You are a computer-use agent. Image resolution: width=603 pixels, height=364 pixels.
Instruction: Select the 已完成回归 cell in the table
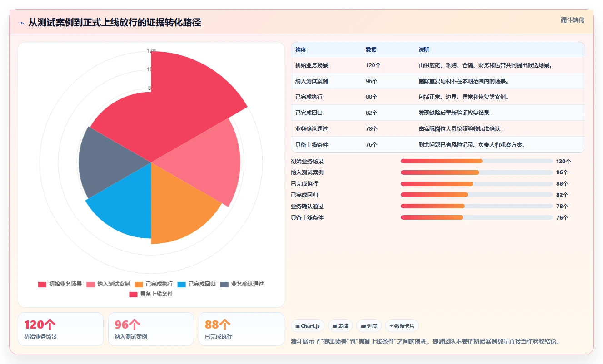click(x=309, y=113)
